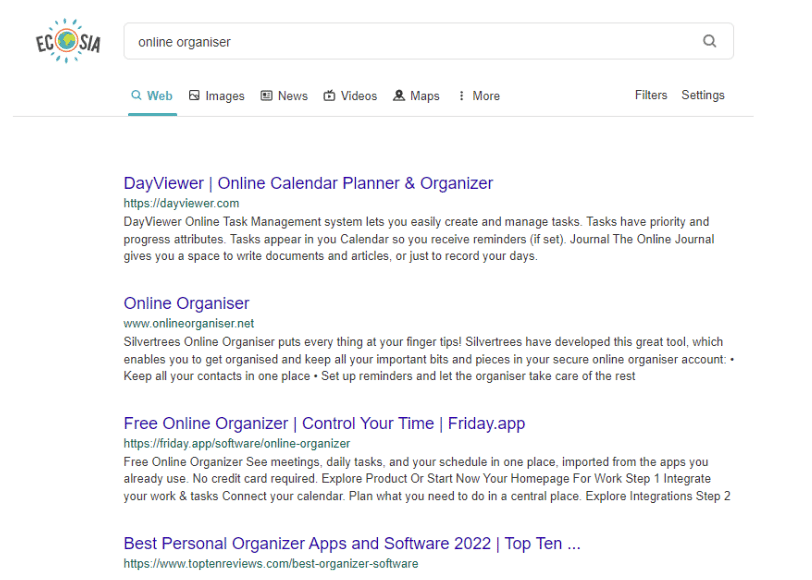Click the Silvertrees Online Organiser description text
Viewport: 812px width, 580px height.
[x=429, y=359]
